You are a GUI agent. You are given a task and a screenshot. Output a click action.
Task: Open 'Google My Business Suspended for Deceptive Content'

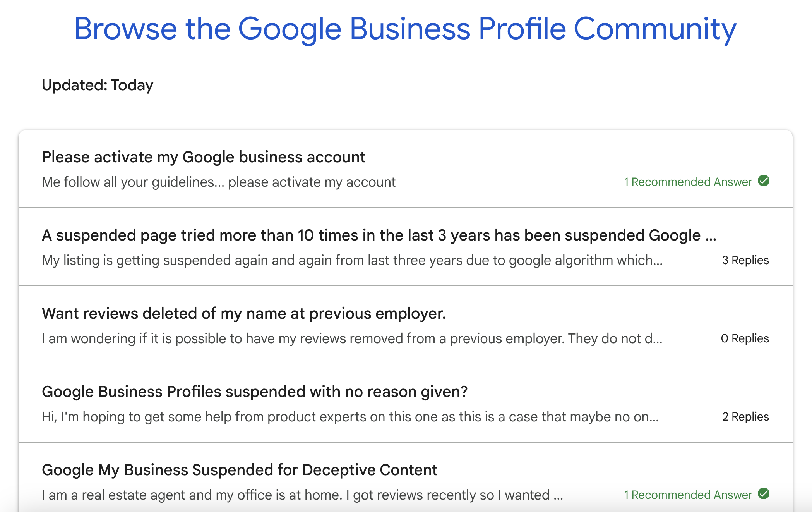(240, 470)
